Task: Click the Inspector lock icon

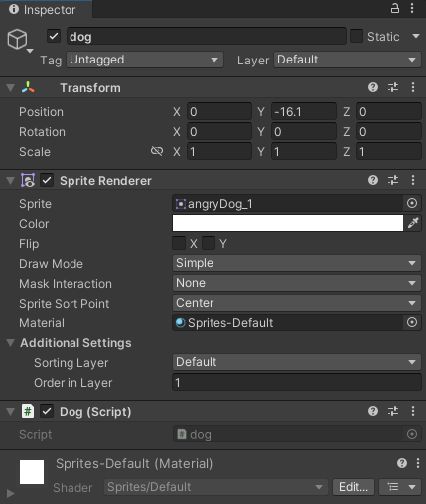Action: (395, 8)
